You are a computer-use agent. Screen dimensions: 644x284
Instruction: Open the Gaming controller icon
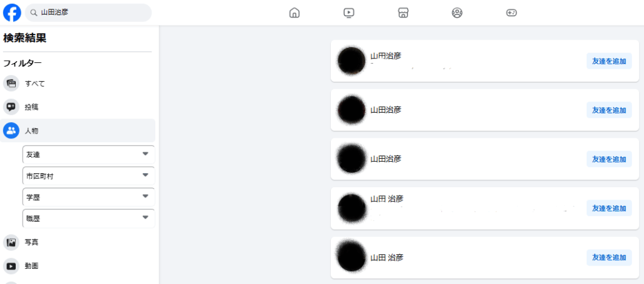511,13
